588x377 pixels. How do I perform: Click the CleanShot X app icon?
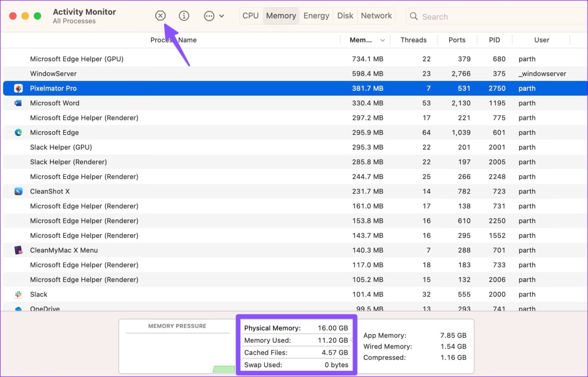[18, 192]
